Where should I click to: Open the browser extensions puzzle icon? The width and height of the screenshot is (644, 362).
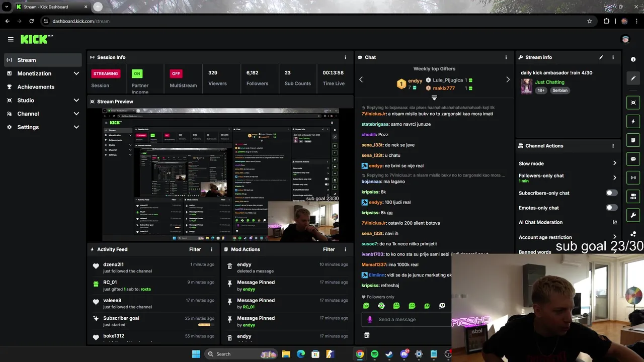tap(606, 21)
